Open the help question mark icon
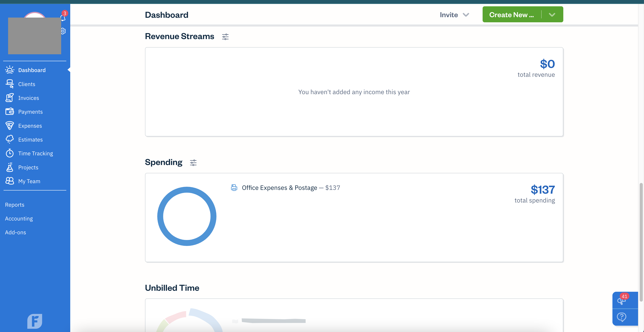The height and width of the screenshot is (332, 644). [x=622, y=317]
